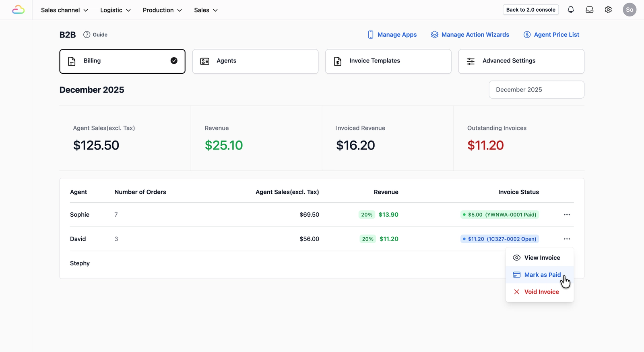Open the row actions menu for Sophie
Image resolution: width=644 pixels, height=352 pixels.
click(567, 215)
